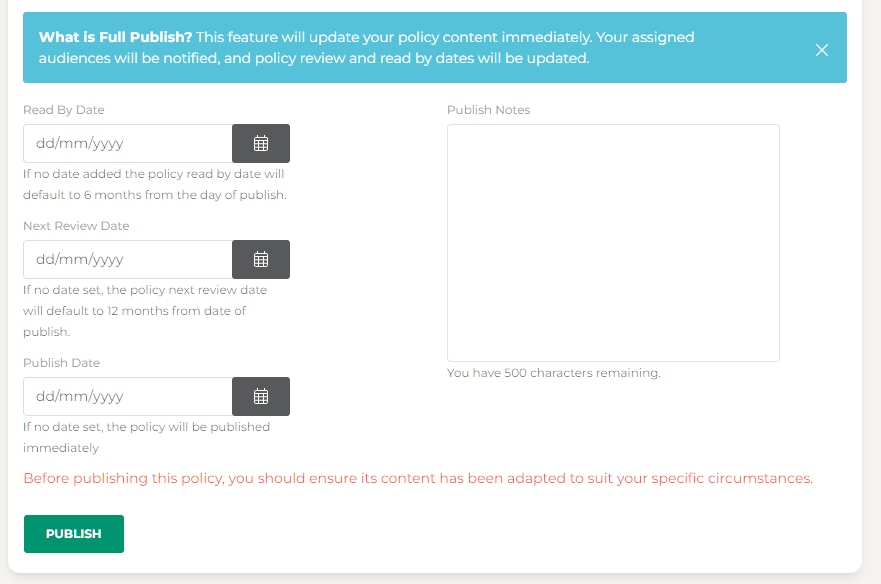Screen dimensions: 881x584
Task: Click the red pre-publish warning message
Action: coord(418,478)
